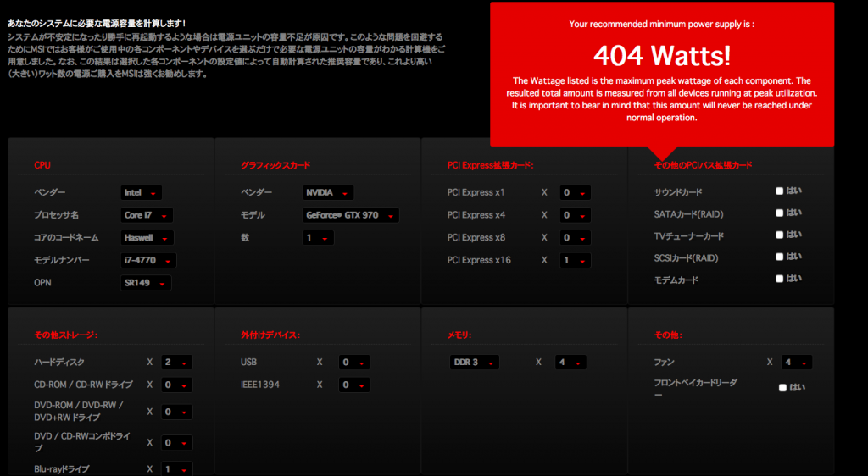Open the PCI Express x8 quantity dropdown
The width and height of the screenshot is (868, 476).
576,238
